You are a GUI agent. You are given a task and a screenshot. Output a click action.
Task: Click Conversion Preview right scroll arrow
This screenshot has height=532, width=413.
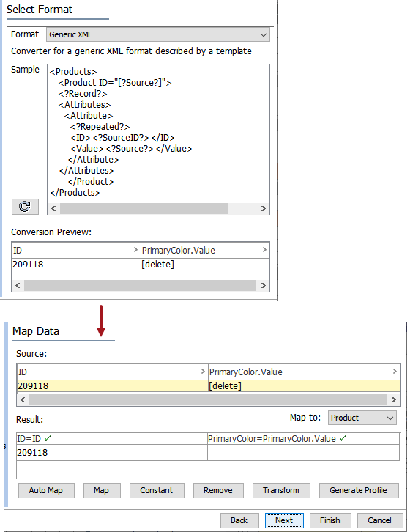point(264,285)
